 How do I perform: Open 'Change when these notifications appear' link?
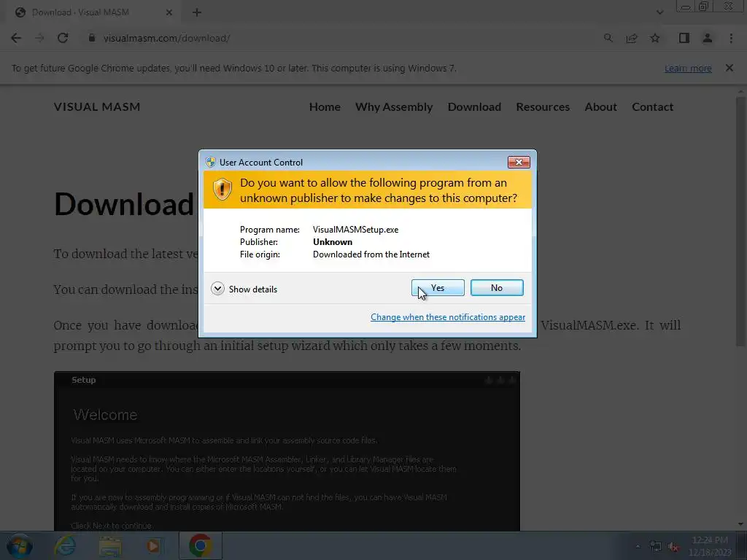click(x=448, y=317)
